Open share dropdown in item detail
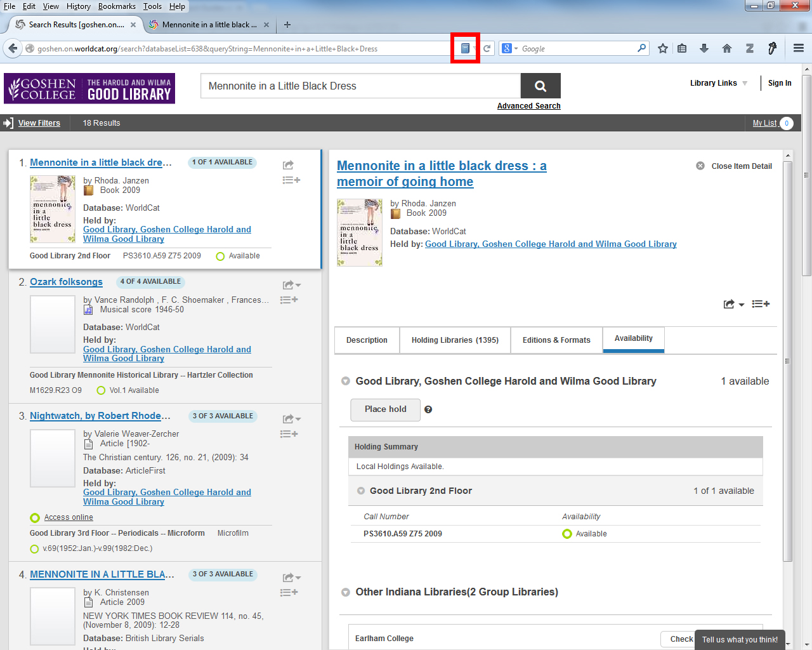The image size is (812, 650). pyautogui.click(x=734, y=304)
